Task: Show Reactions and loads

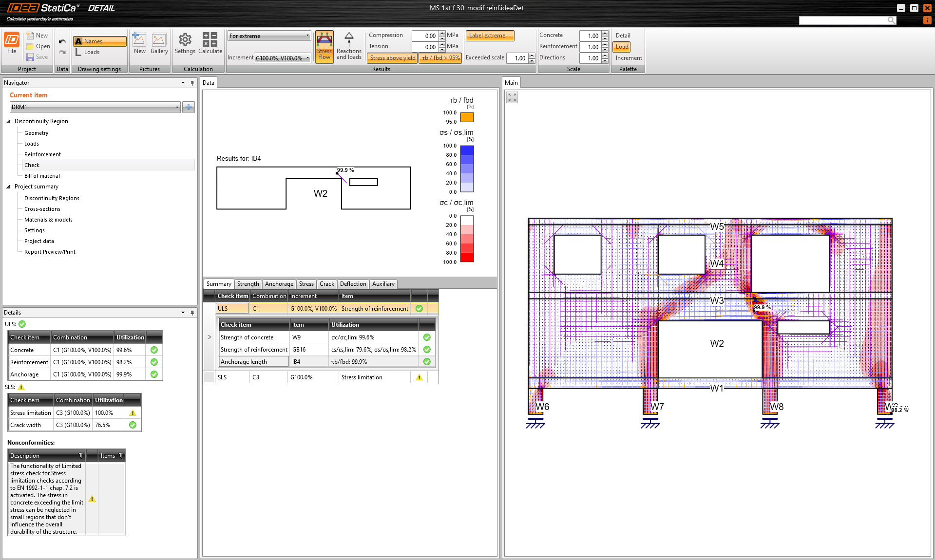Action: click(349, 46)
